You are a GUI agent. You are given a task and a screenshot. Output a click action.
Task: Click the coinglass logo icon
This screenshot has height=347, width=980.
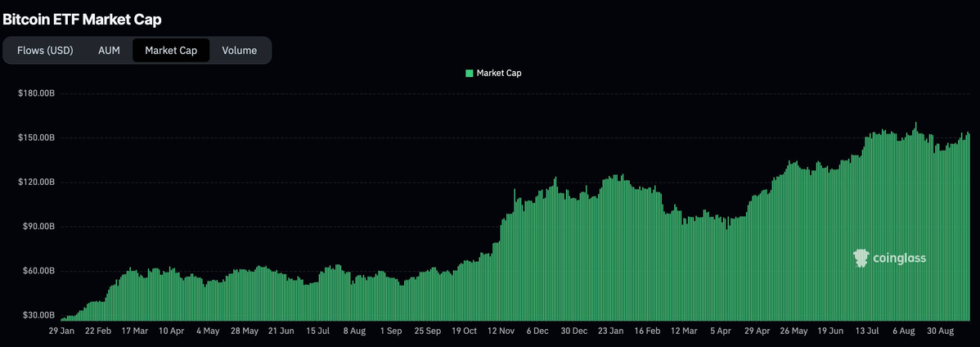point(860,259)
